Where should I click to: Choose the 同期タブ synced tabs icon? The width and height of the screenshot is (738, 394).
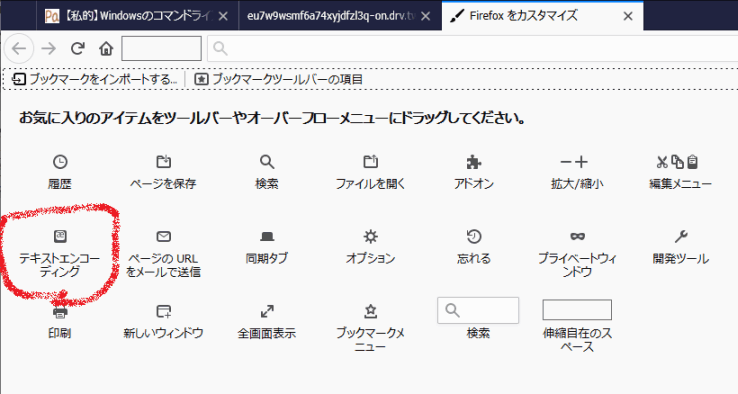267,236
